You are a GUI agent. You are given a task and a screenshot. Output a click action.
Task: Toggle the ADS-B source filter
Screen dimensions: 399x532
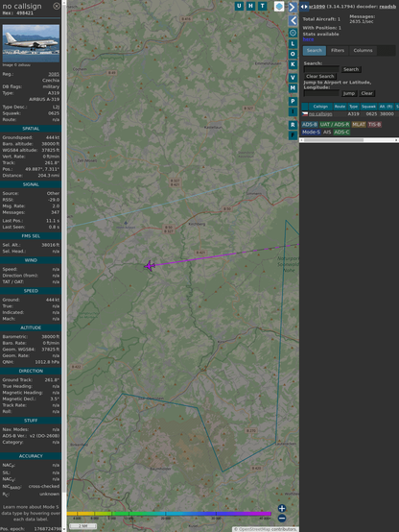click(310, 125)
